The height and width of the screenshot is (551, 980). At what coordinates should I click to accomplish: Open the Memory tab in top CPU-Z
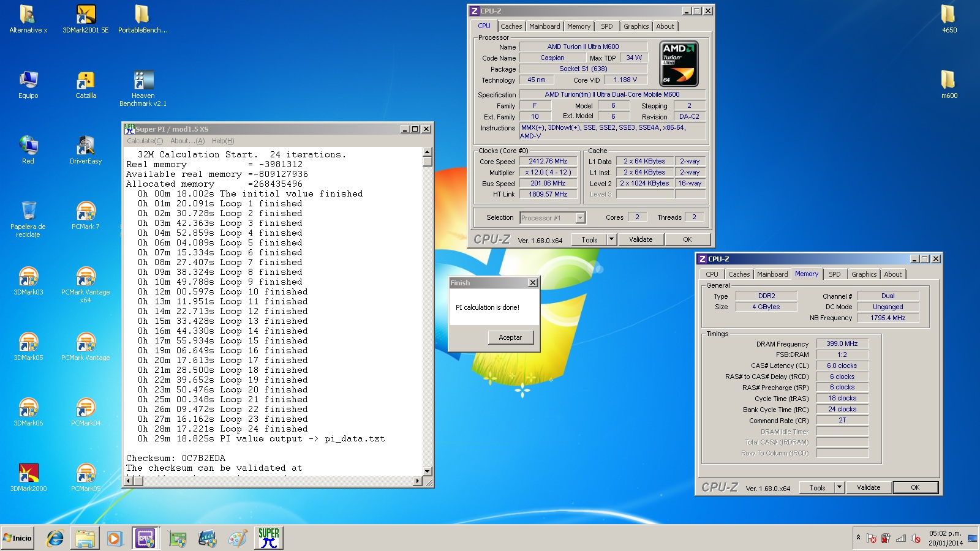click(579, 26)
